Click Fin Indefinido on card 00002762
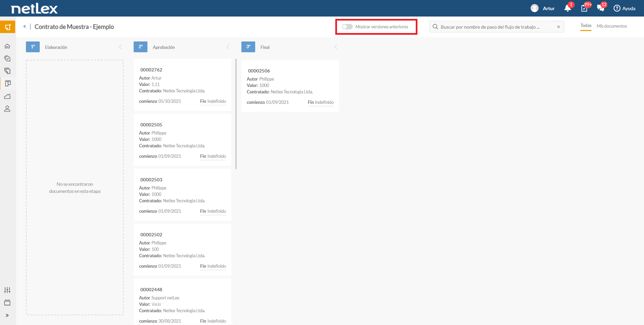 coord(213,101)
